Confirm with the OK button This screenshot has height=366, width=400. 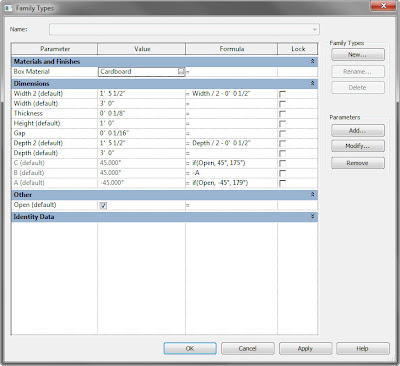click(x=190, y=349)
